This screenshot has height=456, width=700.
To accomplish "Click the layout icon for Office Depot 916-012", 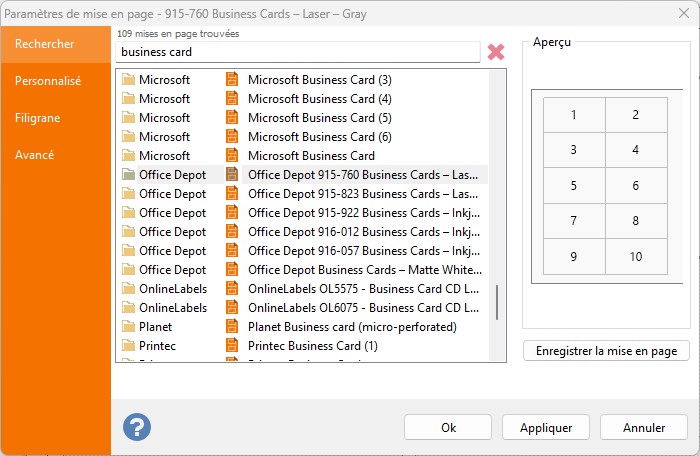I will coord(232,231).
